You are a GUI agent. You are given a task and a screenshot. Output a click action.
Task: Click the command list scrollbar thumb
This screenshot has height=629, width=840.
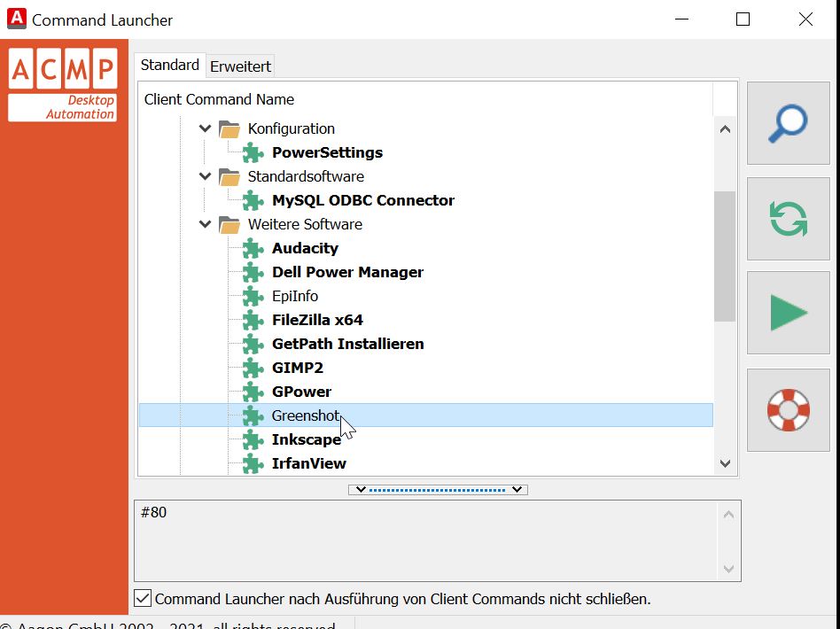725,257
